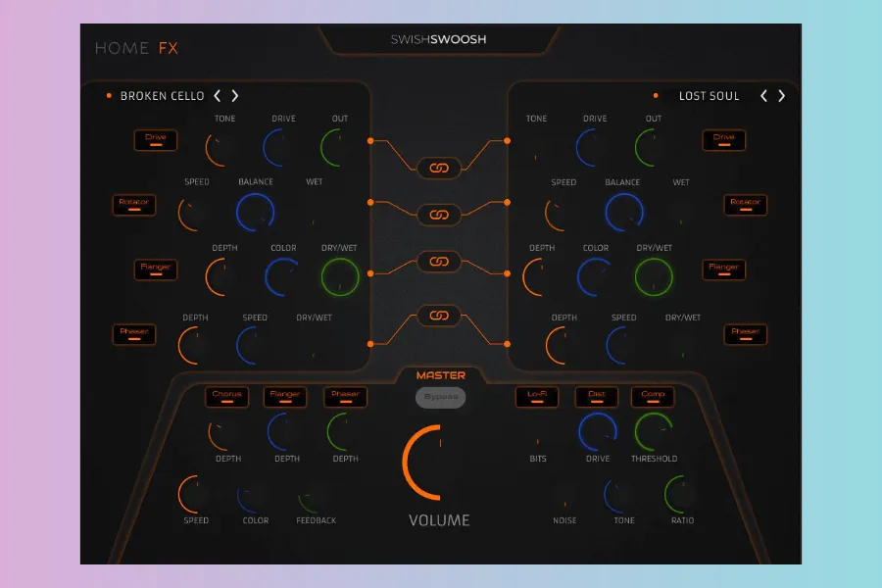Click the top link icon between Drive sections
Screen dimensions: 882x588
point(439,169)
